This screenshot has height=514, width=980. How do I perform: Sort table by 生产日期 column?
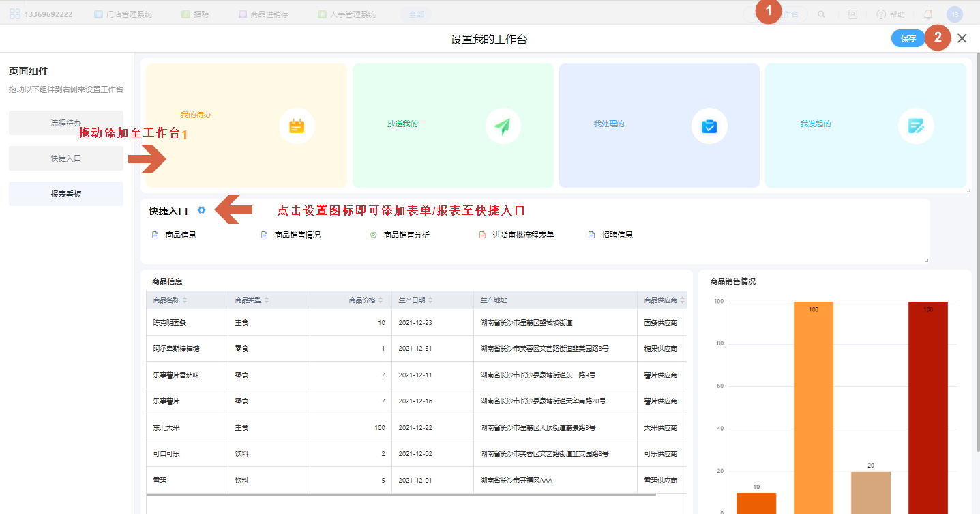tap(430, 300)
